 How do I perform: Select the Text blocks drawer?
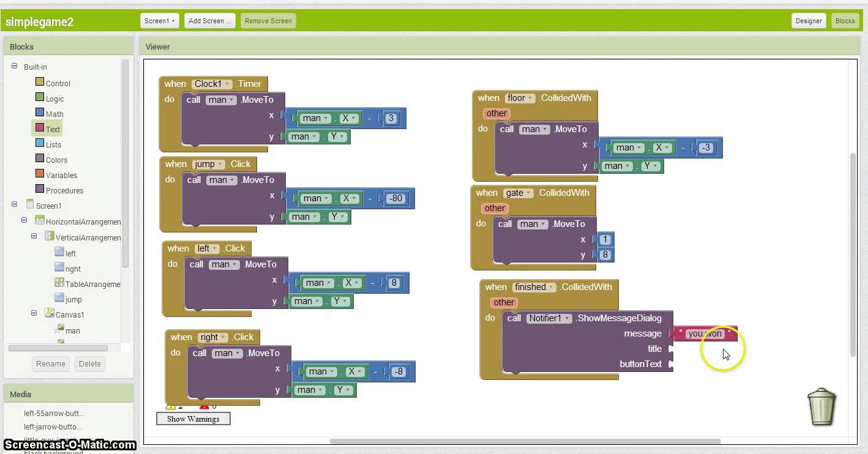point(52,128)
